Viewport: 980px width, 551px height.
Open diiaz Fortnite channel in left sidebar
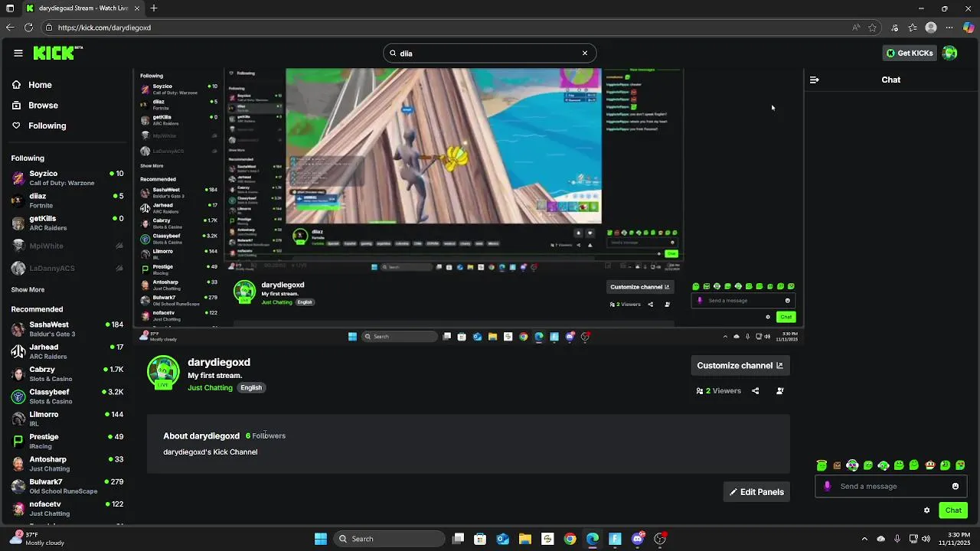[x=67, y=201]
